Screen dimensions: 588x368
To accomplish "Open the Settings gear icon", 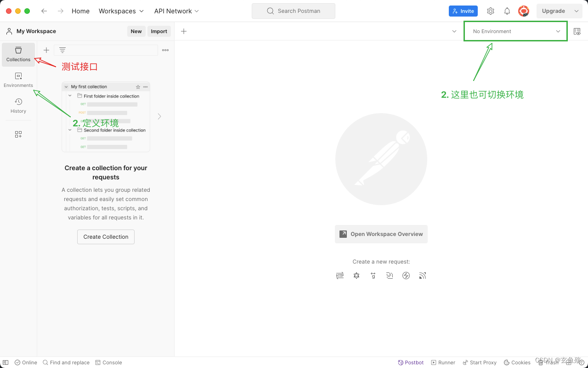I will click(x=491, y=11).
